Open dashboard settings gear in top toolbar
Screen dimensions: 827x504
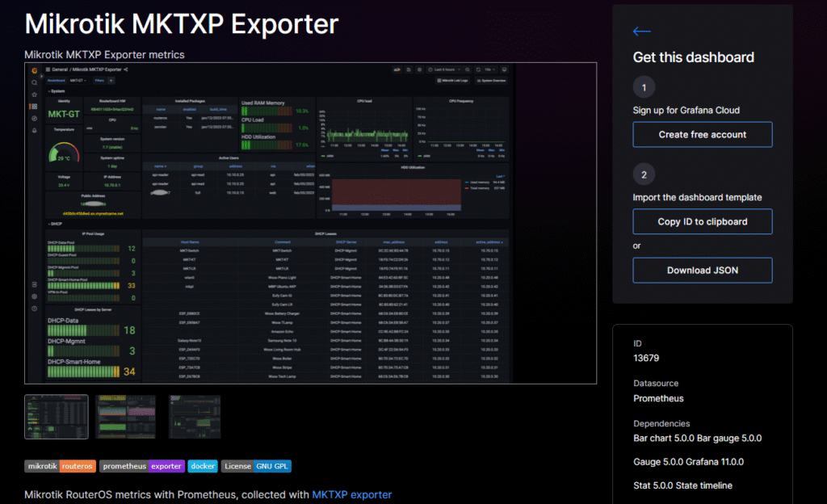(420, 69)
